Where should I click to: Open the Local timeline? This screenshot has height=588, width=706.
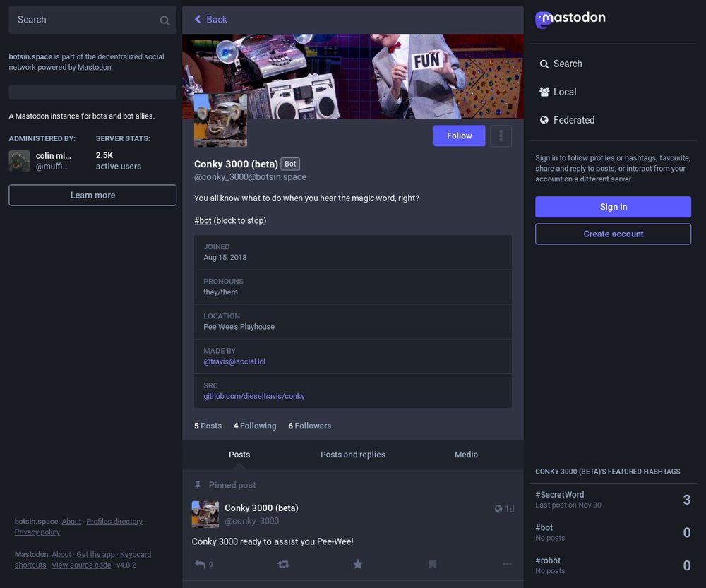558,92
